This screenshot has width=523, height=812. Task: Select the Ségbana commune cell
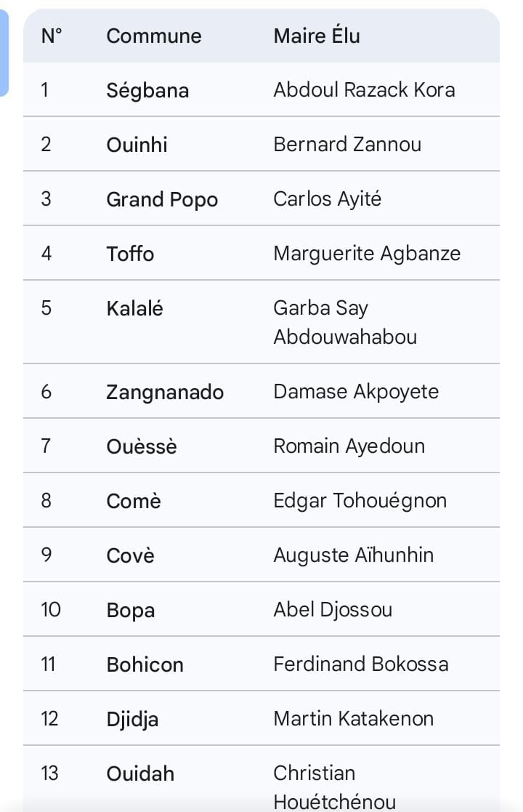pyautogui.click(x=147, y=90)
